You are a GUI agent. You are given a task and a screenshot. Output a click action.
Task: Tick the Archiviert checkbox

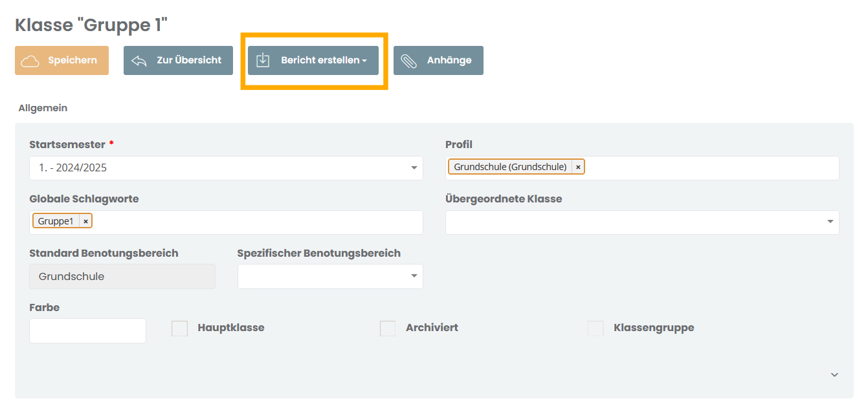[388, 328]
